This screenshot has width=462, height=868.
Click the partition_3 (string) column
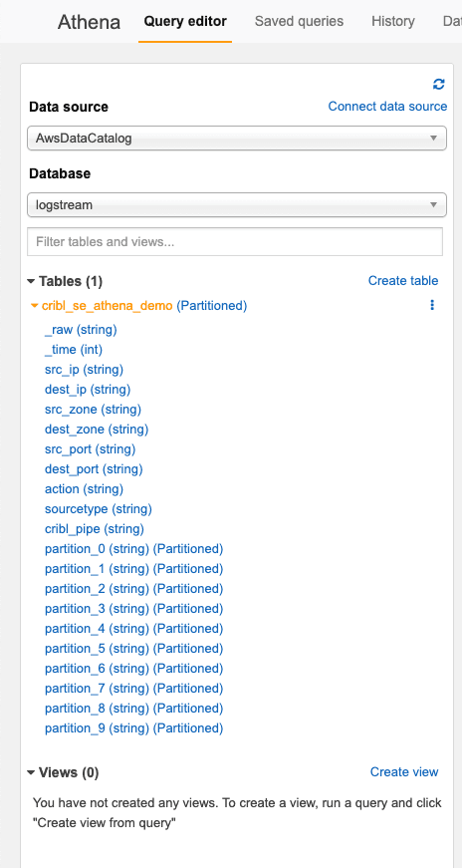click(133, 609)
